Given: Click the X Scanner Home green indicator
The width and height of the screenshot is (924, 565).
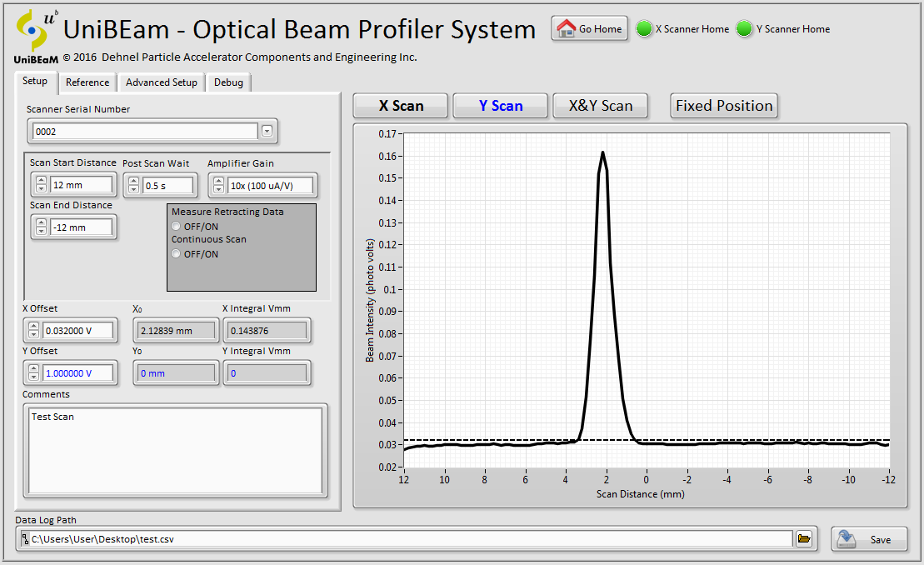Looking at the screenshot, I should [x=644, y=29].
